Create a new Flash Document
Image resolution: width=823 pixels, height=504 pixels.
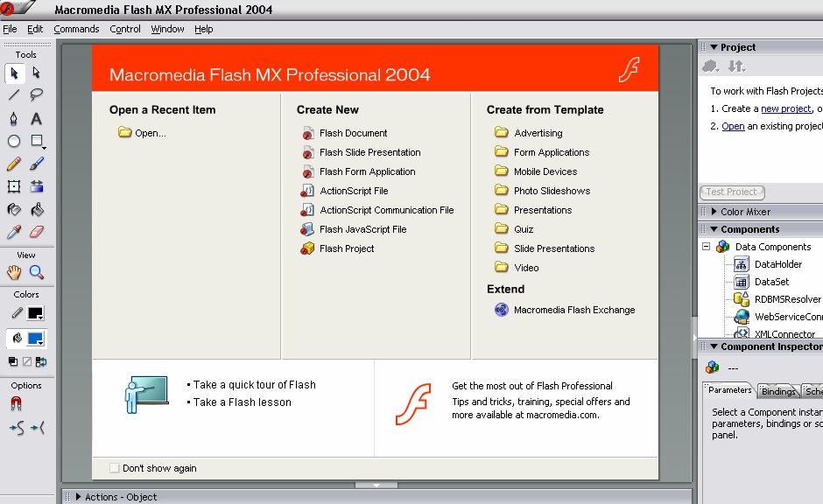pos(345,133)
